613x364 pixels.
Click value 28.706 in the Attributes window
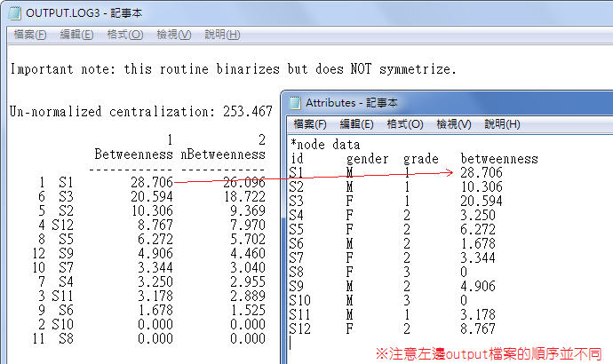(x=482, y=172)
